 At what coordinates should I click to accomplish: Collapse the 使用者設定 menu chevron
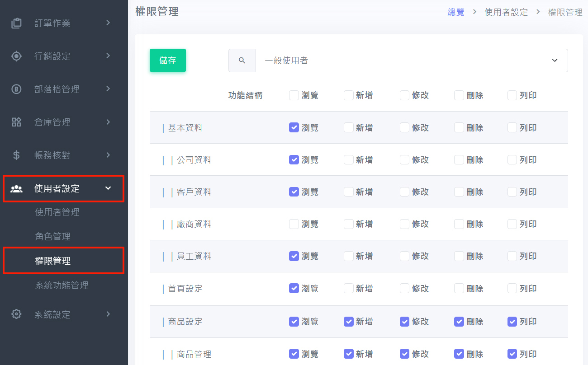[x=108, y=188]
